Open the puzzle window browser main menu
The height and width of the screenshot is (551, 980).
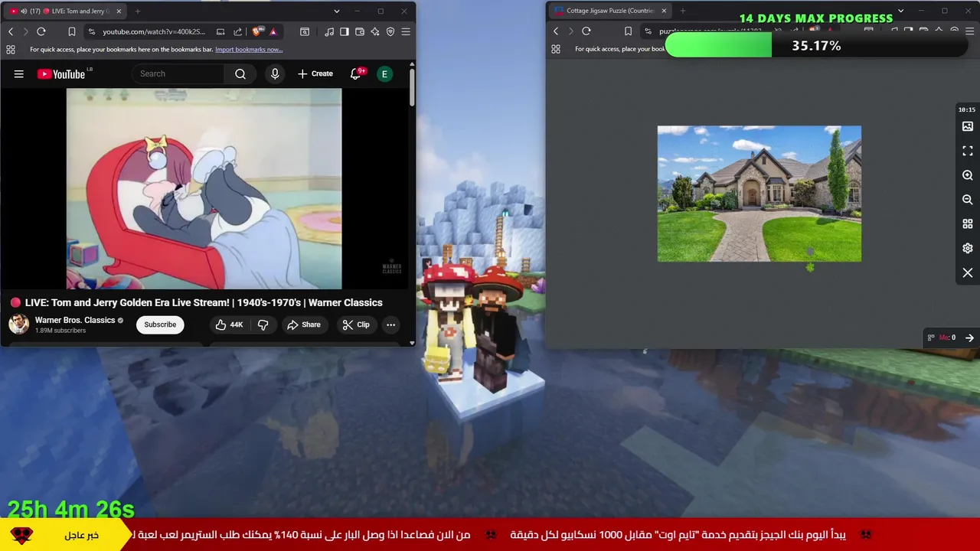pos(969,31)
